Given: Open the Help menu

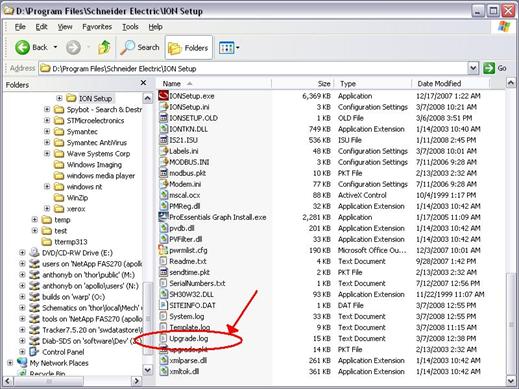Looking at the screenshot, I should coord(155,27).
